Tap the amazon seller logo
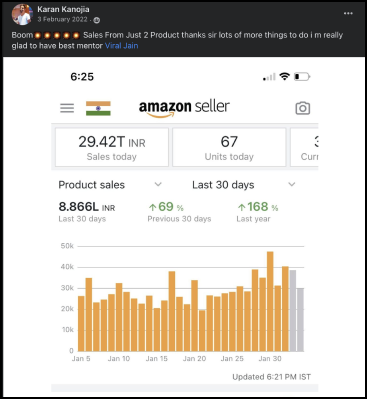This screenshot has height=399, width=367. [184, 108]
